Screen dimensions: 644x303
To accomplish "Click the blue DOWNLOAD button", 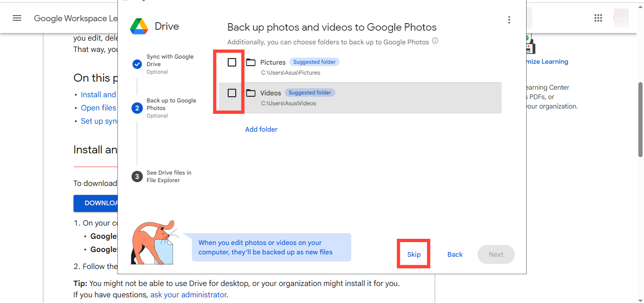I will (96, 203).
